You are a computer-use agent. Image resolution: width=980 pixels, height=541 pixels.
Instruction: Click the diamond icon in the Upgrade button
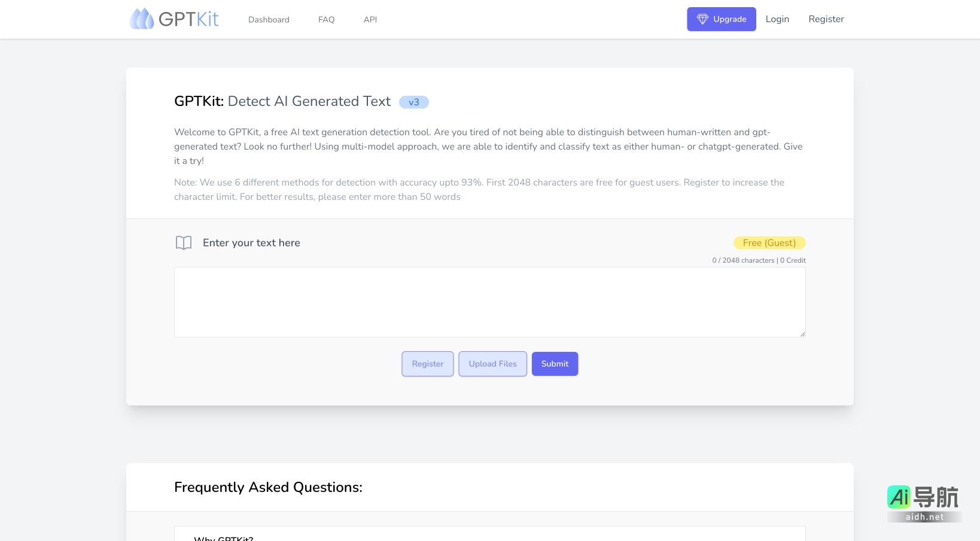[702, 19]
